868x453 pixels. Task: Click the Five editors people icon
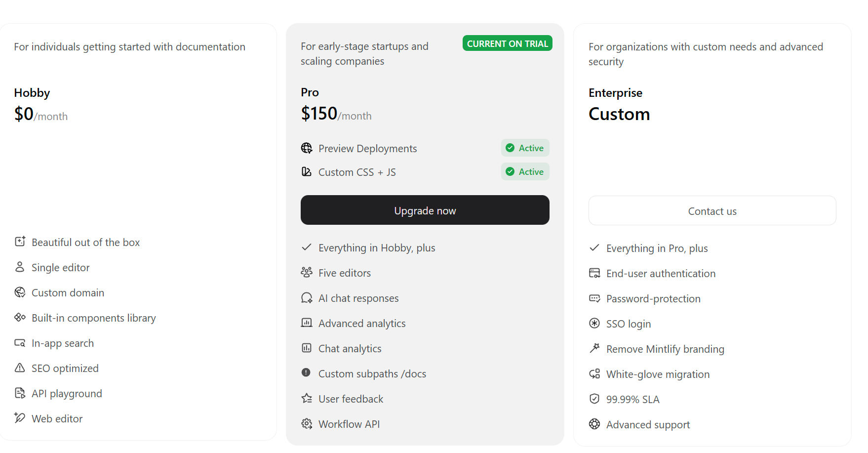pos(307,273)
